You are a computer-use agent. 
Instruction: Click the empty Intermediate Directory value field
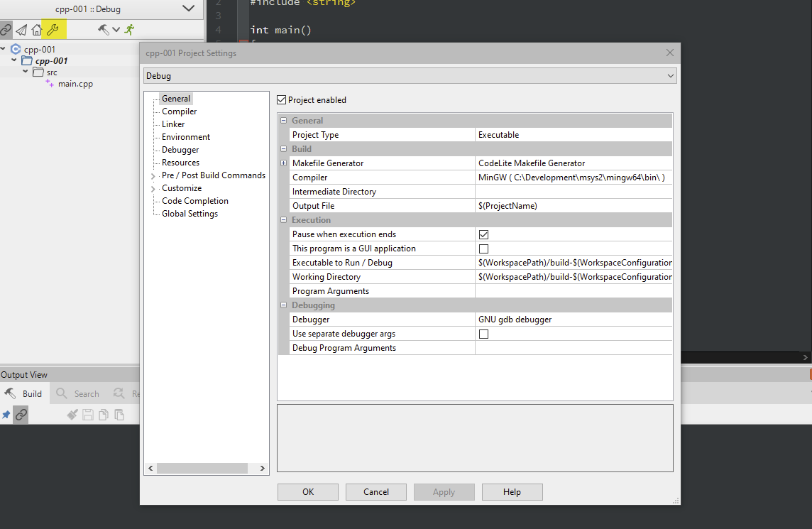[574, 192]
